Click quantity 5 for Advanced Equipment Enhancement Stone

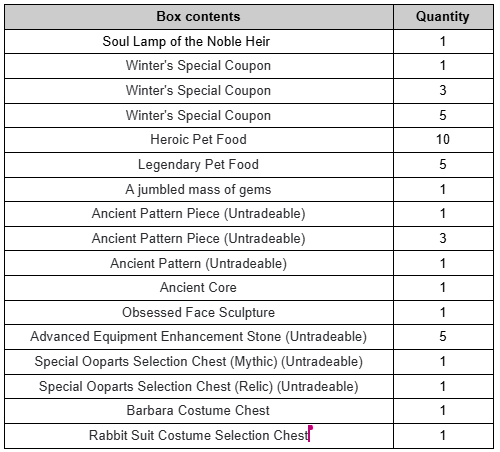click(443, 337)
